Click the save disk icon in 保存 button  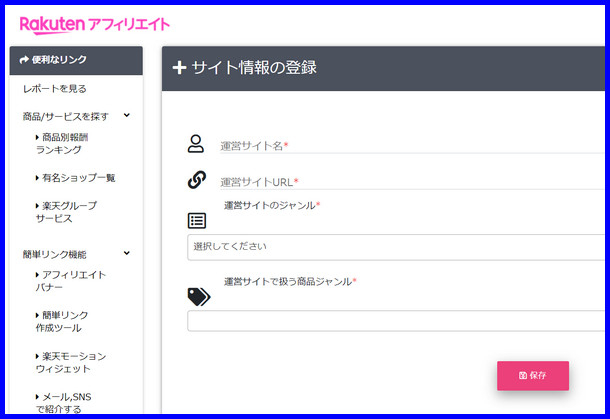coord(523,375)
